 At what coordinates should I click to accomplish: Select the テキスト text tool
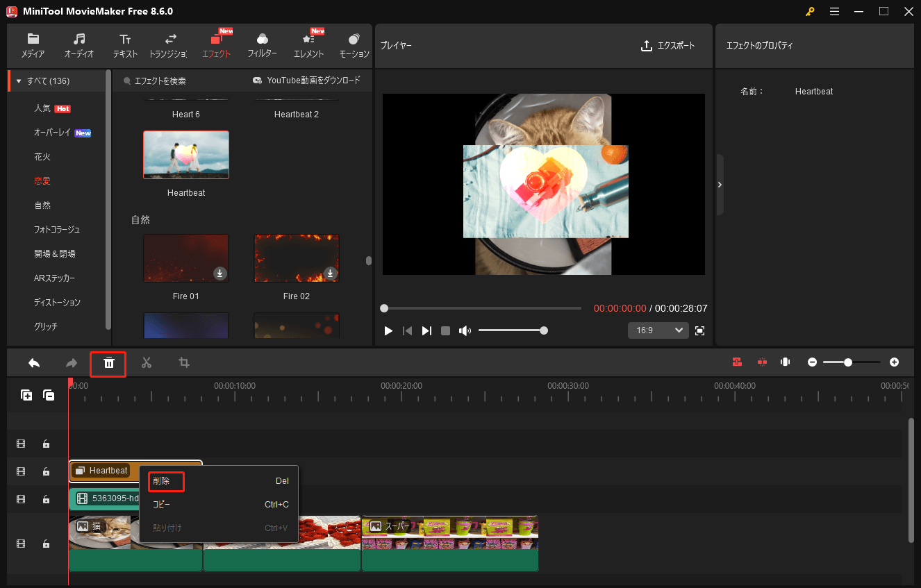tap(125, 45)
